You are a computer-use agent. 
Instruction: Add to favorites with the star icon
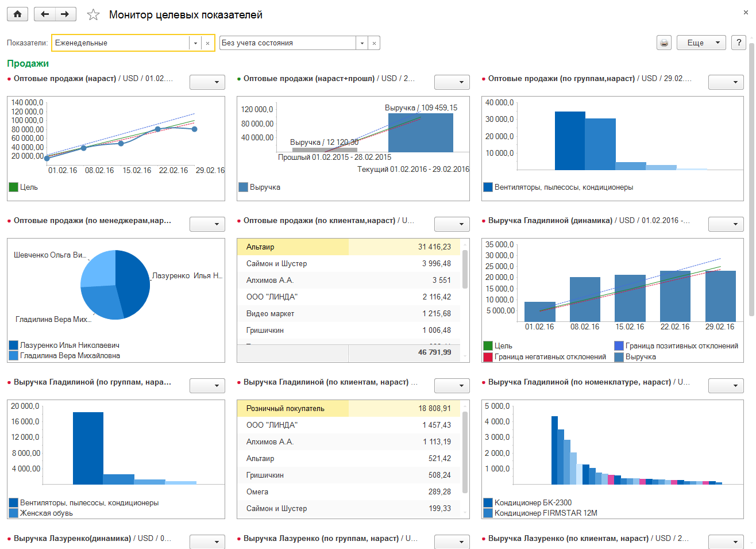pyautogui.click(x=93, y=15)
